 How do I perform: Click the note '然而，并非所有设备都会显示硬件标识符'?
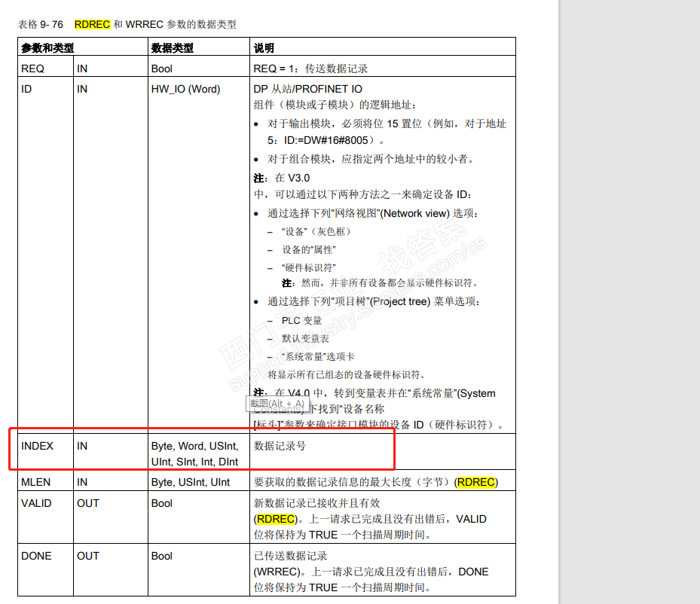point(390,283)
